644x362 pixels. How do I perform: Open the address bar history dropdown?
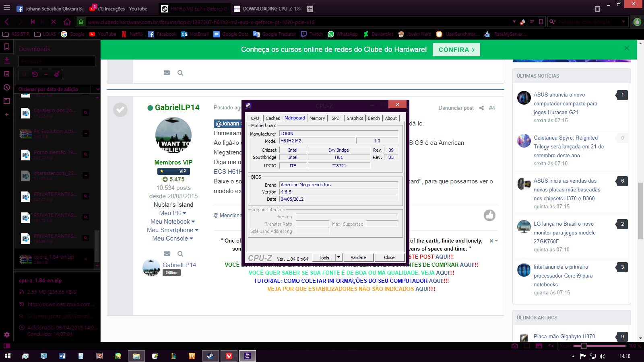tap(514, 22)
